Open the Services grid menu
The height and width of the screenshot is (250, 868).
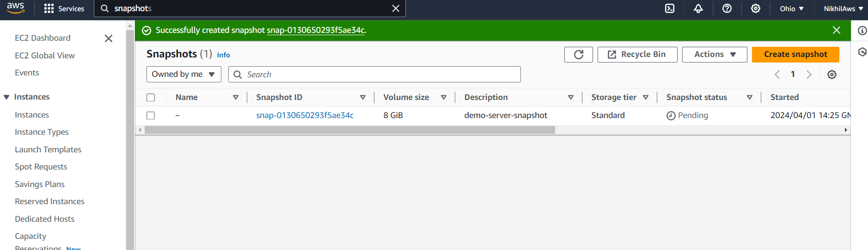pyautogui.click(x=64, y=8)
